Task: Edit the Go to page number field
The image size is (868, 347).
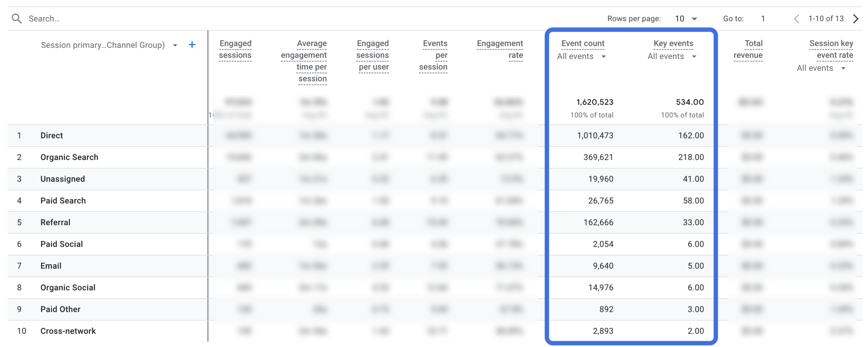Action: click(x=763, y=18)
